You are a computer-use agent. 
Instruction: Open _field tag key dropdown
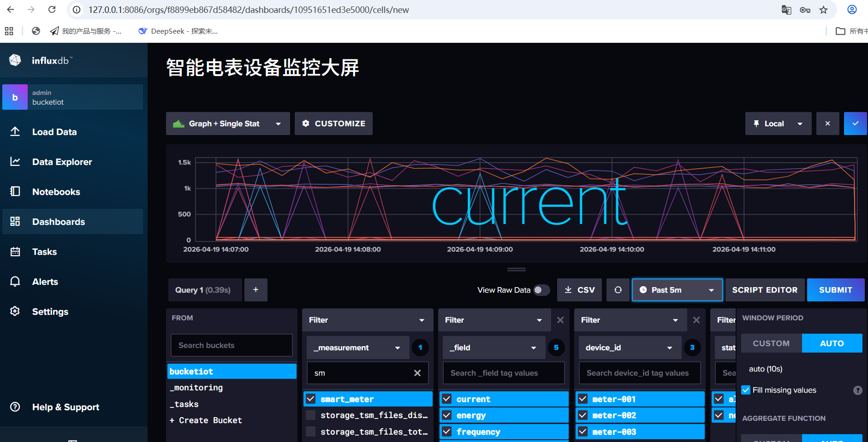[494, 348]
